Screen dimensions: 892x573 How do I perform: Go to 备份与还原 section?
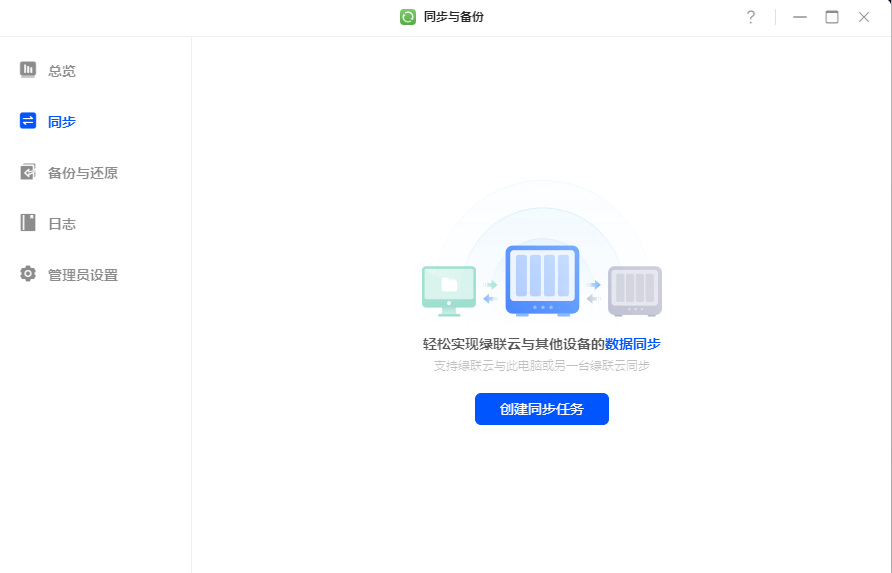[83, 173]
